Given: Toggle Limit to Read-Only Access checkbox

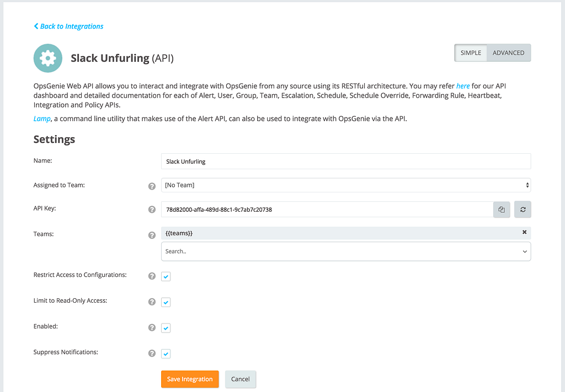Looking at the screenshot, I should click(x=166, y=302).
